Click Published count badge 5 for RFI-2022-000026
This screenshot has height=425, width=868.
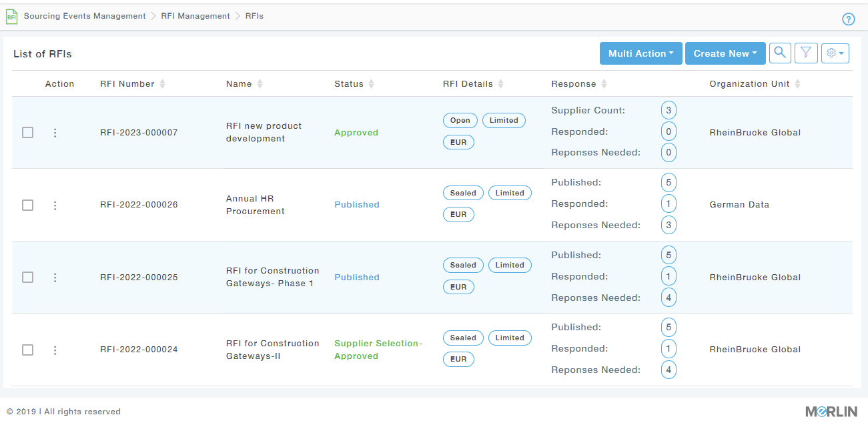(x=669, y=182)
